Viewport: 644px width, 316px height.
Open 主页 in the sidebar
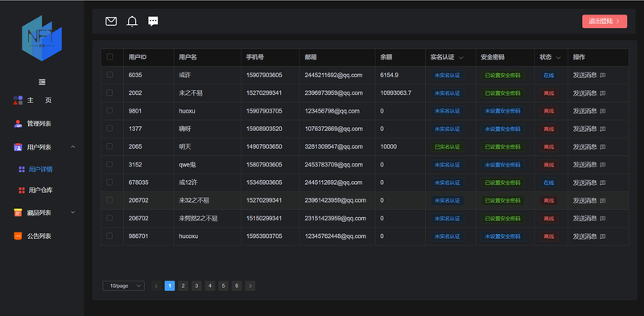click(39, 101)
